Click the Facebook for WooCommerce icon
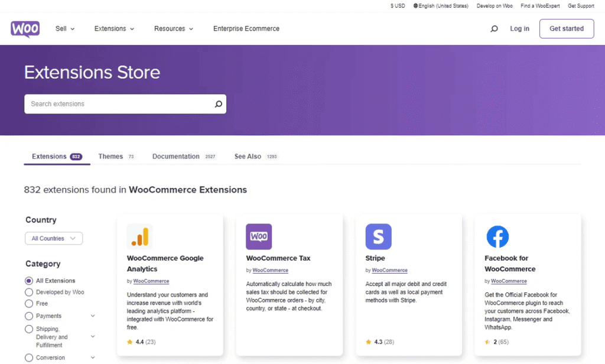 [497, 236]
